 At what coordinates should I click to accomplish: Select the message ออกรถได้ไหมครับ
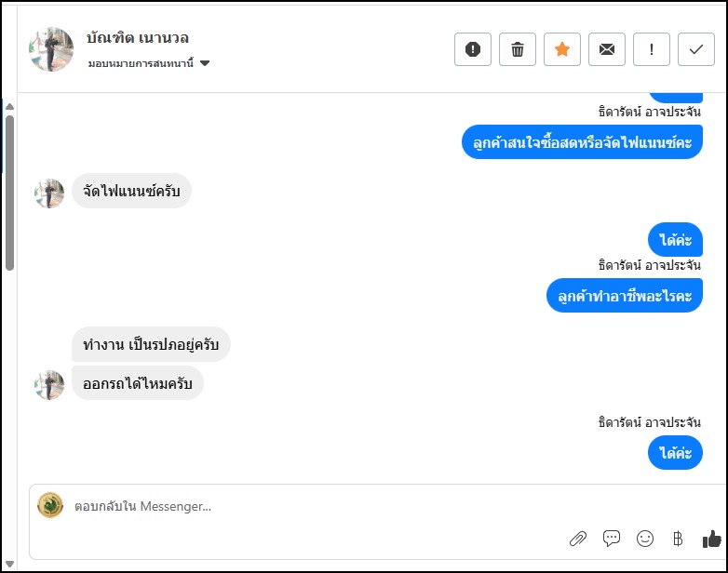click(x=138, y=383)
